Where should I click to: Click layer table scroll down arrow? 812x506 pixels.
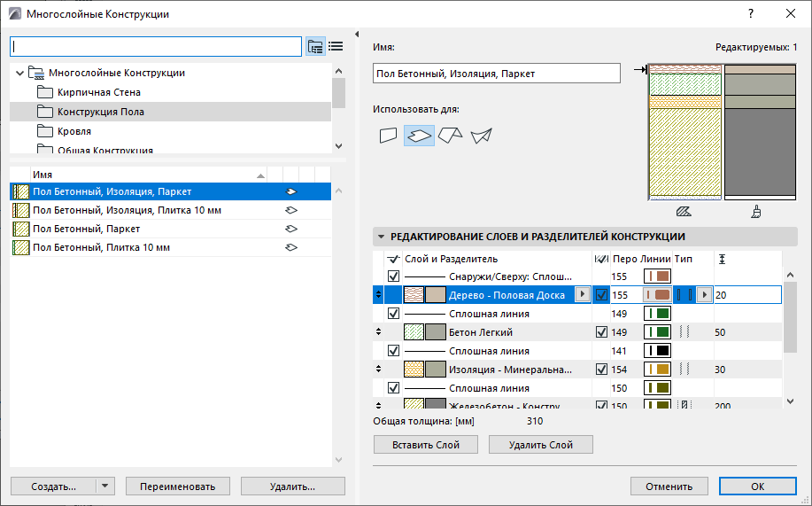pyautogui.click(x=790, y=401)
